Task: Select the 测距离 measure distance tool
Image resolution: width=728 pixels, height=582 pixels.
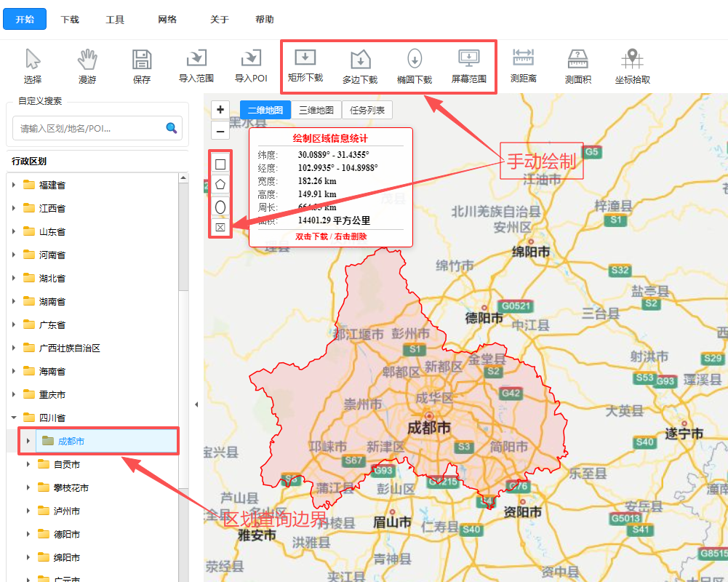Action: tap(523, 66)
